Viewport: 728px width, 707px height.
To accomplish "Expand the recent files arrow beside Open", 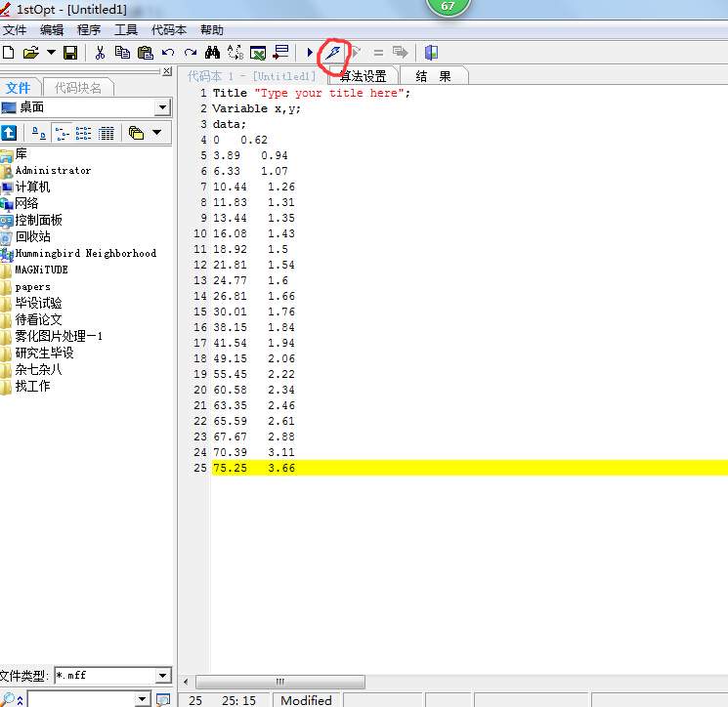I will (x=51, y=53).
